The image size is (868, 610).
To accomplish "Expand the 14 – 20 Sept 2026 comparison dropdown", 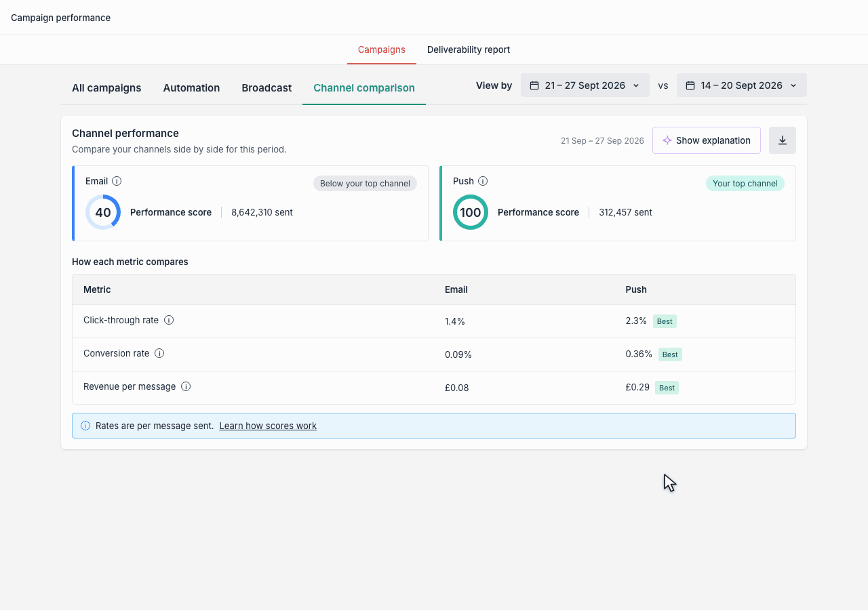I will point(742,85).
